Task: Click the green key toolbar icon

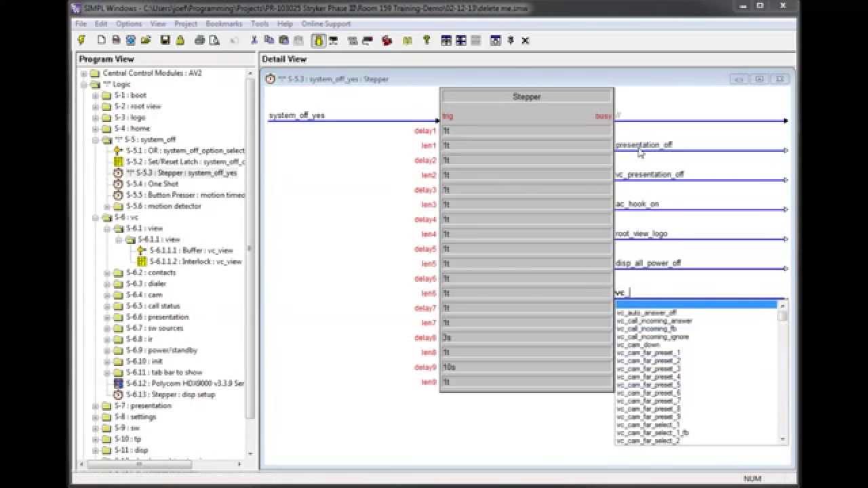Action: pos(427,41)
